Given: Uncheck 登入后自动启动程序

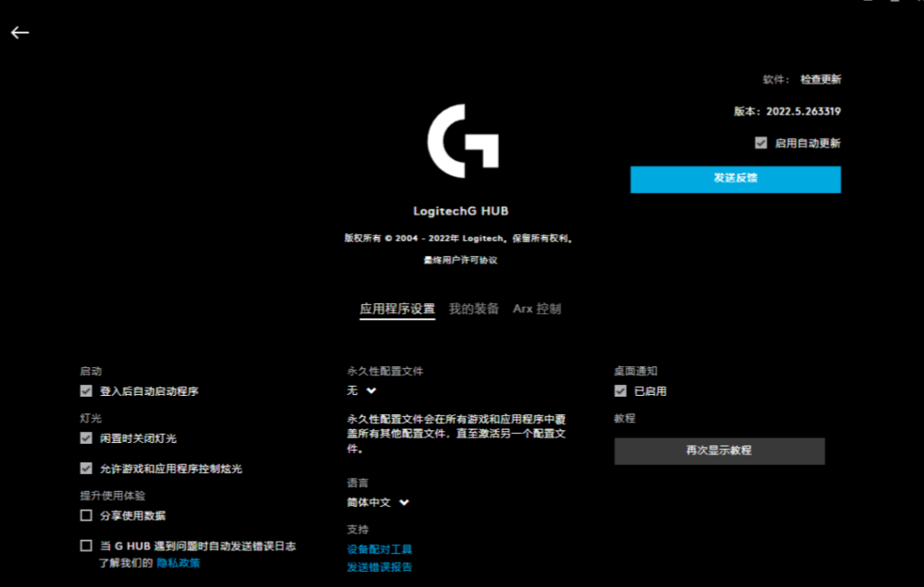Looking at the screenshot, I should (x=86, y=390).
